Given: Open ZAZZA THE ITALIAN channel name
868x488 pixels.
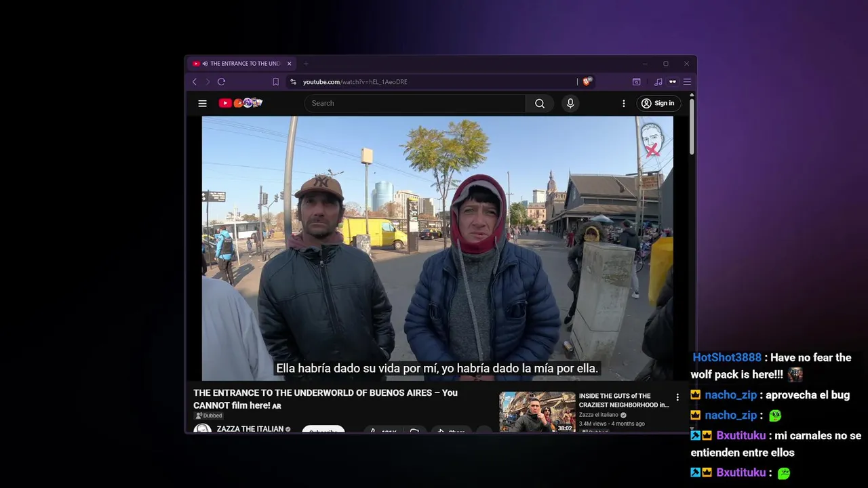Looking at the screenshot, I should (x=250, y=429).
